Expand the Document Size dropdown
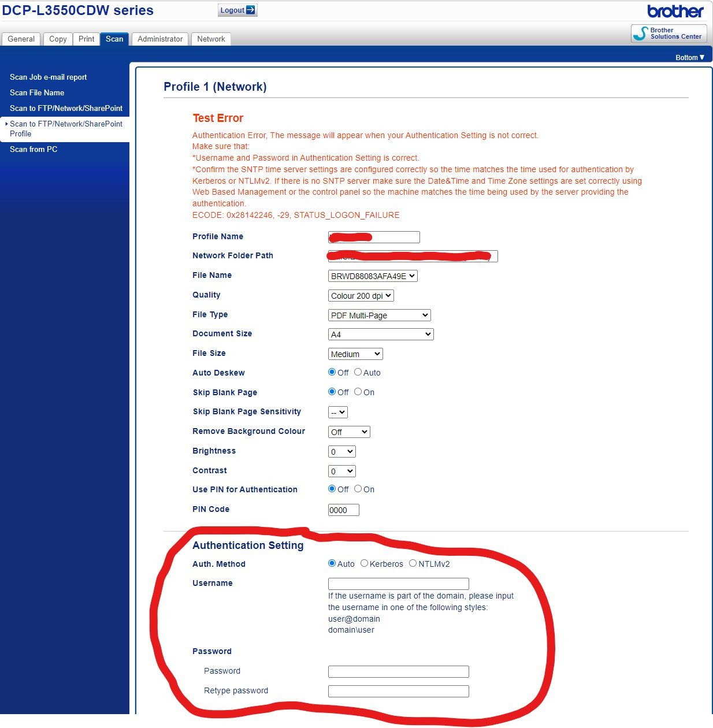 tap(380, 334)
